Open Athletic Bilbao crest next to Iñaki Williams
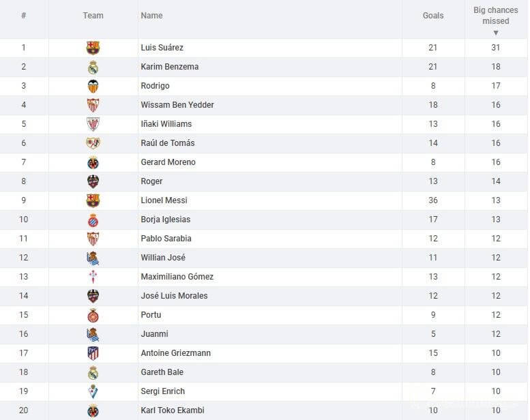Screen dimensions: 530x420 coord(93,124)
